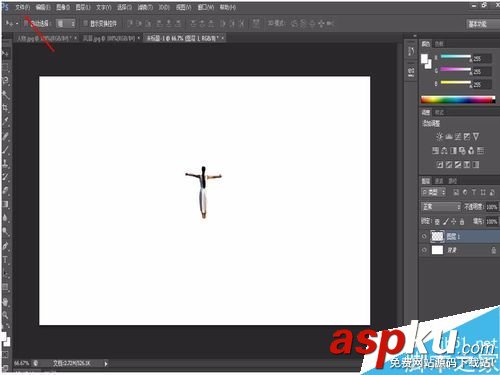Hide layer 图层 1 with eye icon
Screen dimensions: 500x375
[424, 236]
